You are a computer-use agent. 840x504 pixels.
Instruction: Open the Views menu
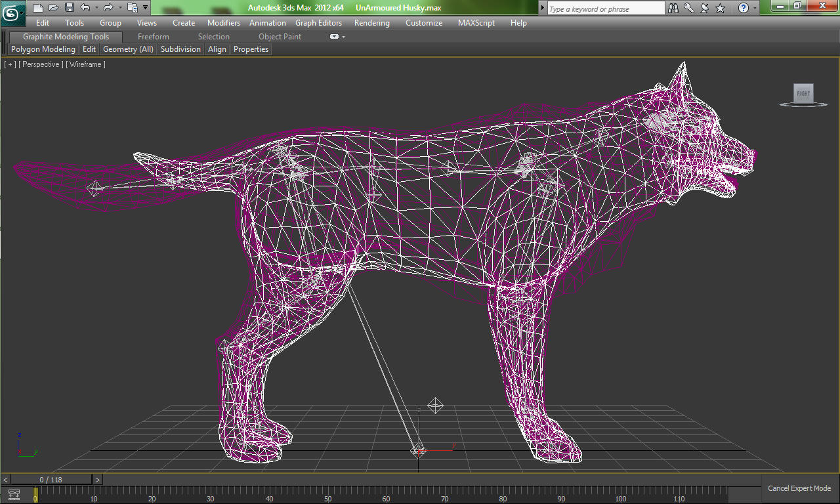click(147, 23)
